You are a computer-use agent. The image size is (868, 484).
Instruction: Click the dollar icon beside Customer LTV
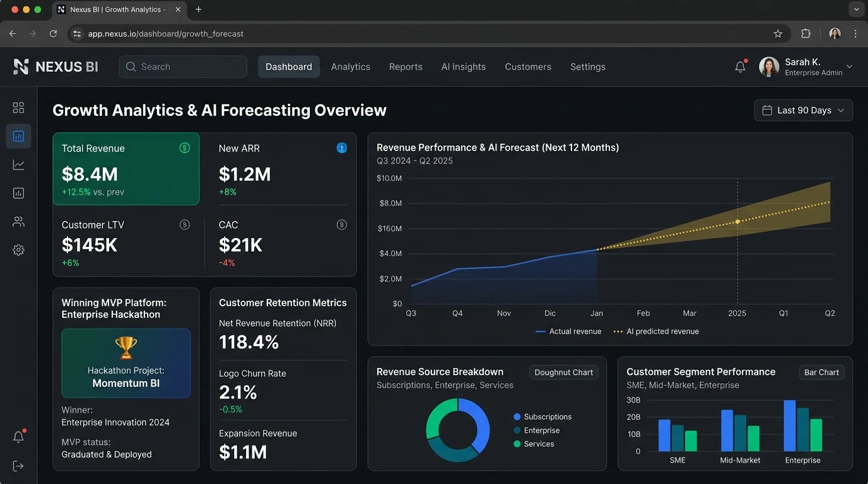[185, 224]
